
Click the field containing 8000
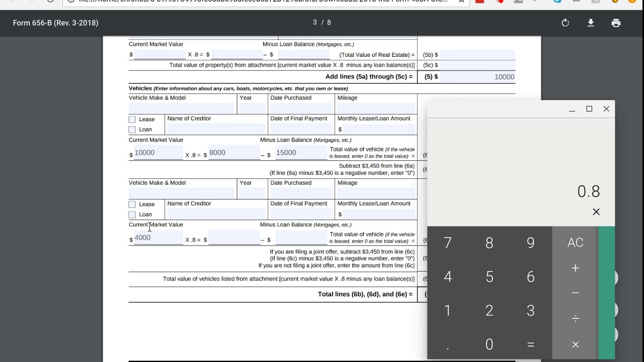[x=234, y=153]
